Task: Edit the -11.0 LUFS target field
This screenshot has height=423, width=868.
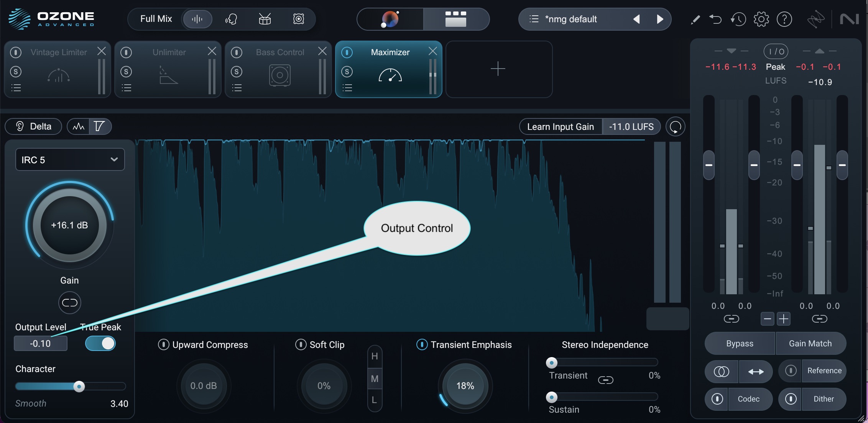Action: [x=631, y=127]
